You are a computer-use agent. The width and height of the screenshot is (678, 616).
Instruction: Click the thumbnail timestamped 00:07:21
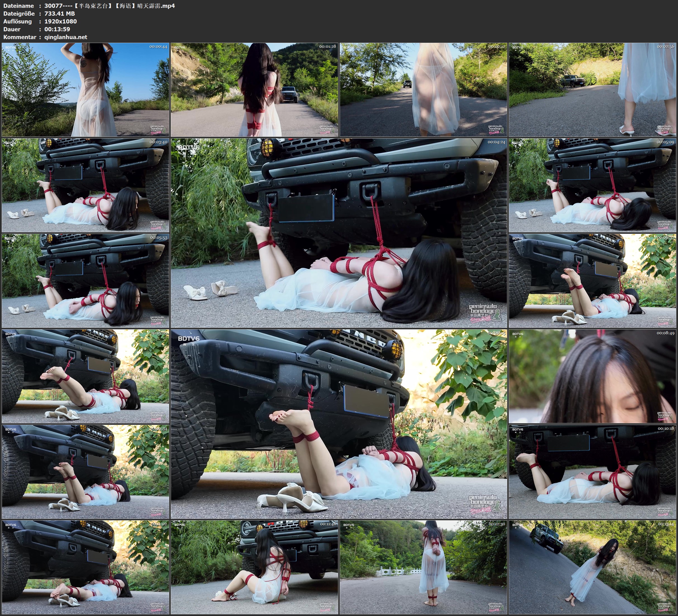coord(85,376)
